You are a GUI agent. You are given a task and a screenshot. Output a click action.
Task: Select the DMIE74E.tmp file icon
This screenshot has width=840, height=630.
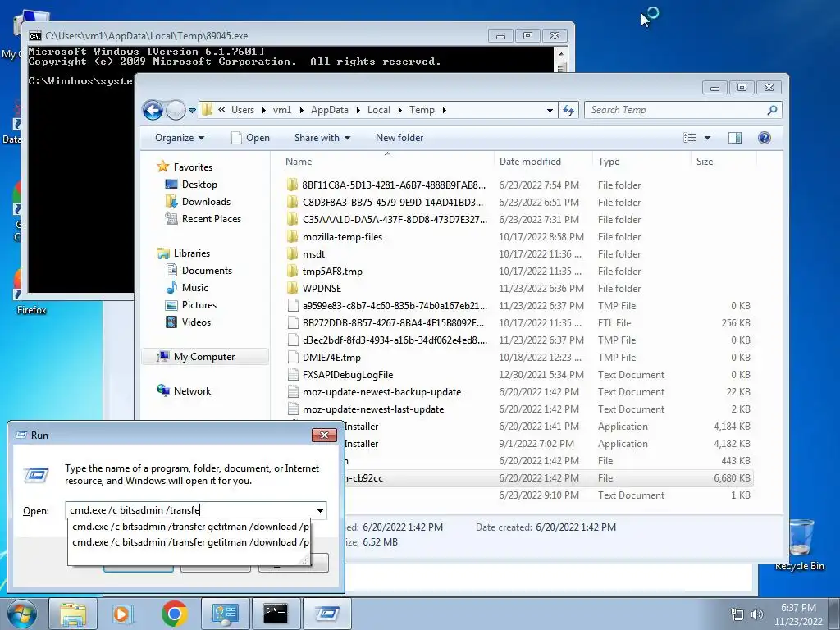pyautogui.click(x=293, y=358)
